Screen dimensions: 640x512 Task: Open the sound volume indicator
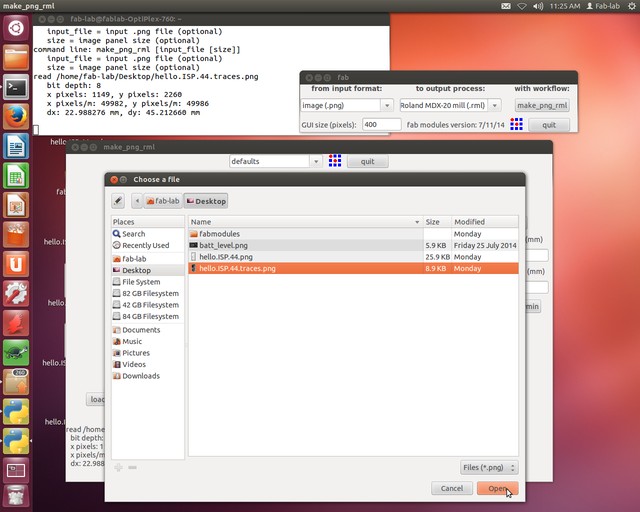point(538,6)
